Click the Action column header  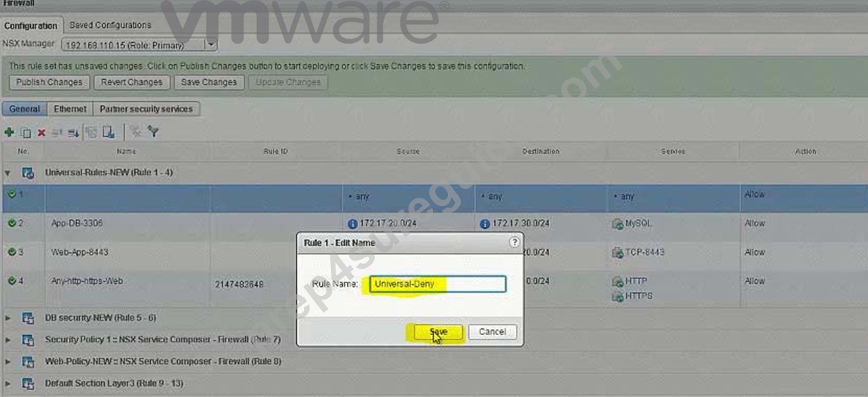(805, 152)
